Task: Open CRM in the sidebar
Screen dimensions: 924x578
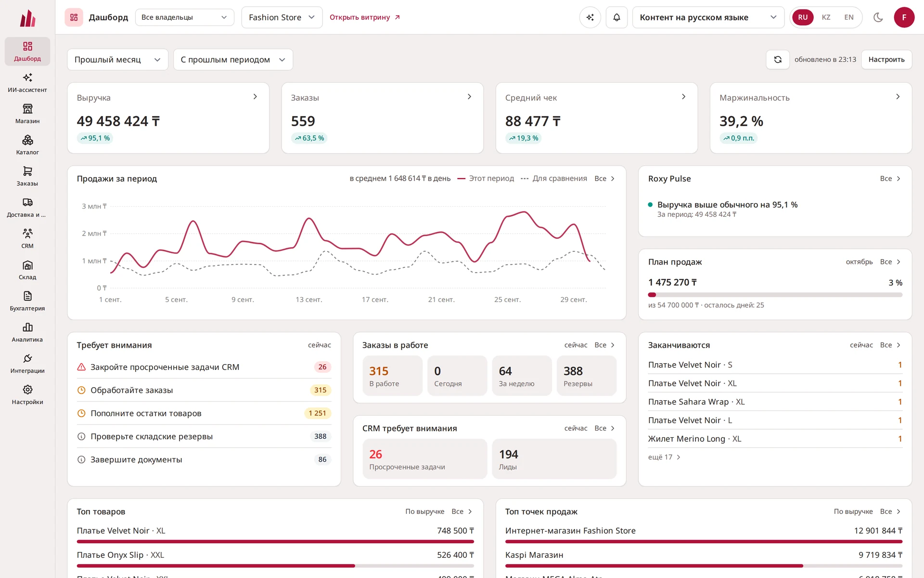Action: 27,238
